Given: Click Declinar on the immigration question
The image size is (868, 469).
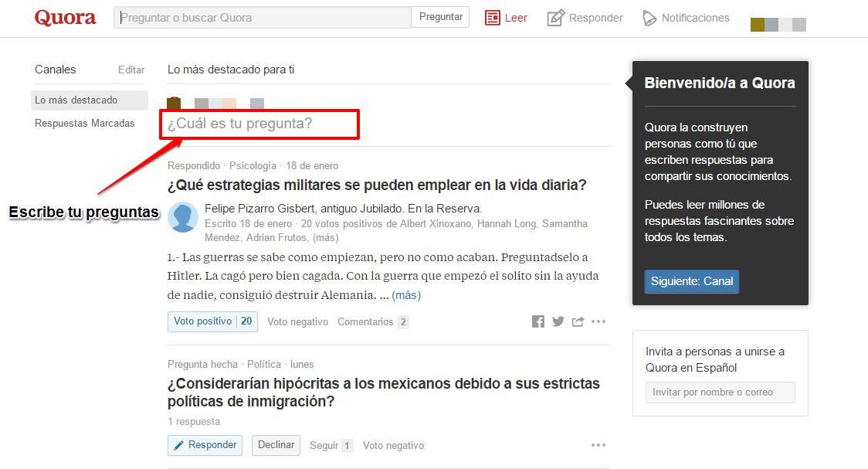Looking at the screenshot, I should (x=276, y=445).
